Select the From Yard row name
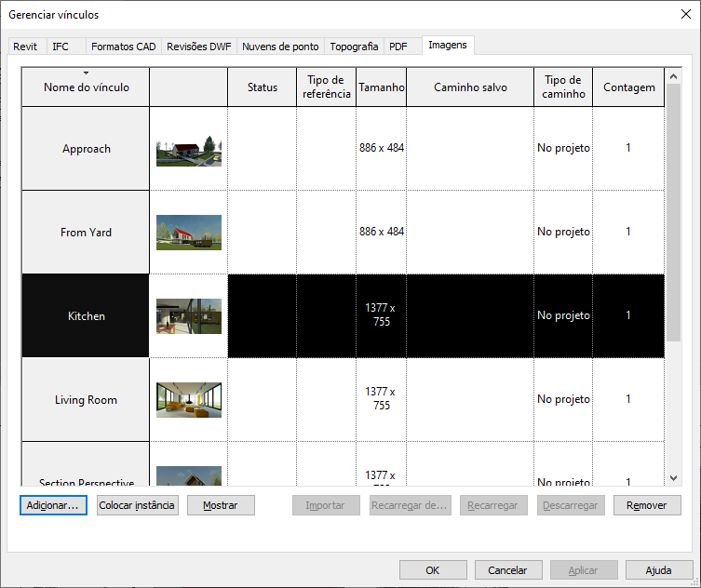 [x=86, y=233]
